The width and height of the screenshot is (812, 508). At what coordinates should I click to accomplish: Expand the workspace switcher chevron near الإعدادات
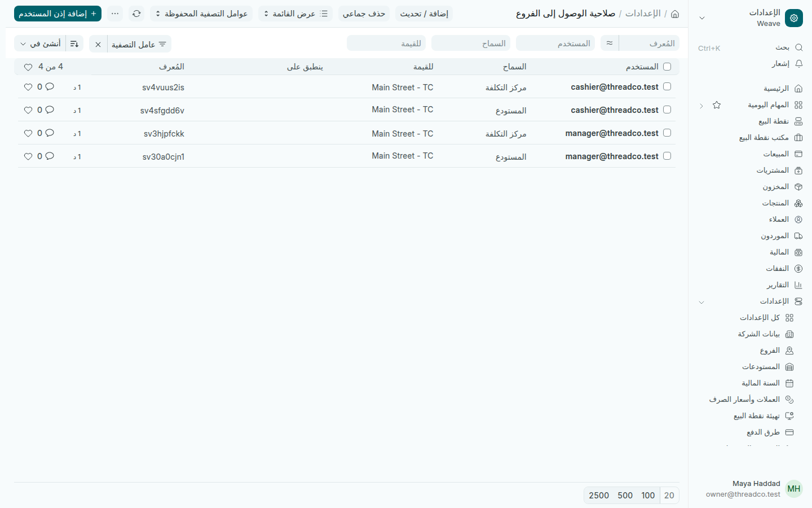pyautogui.click(x=702, y=18)
